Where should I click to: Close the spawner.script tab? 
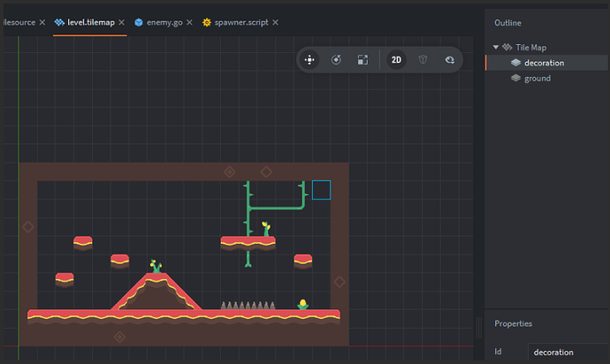pos(276,23)
